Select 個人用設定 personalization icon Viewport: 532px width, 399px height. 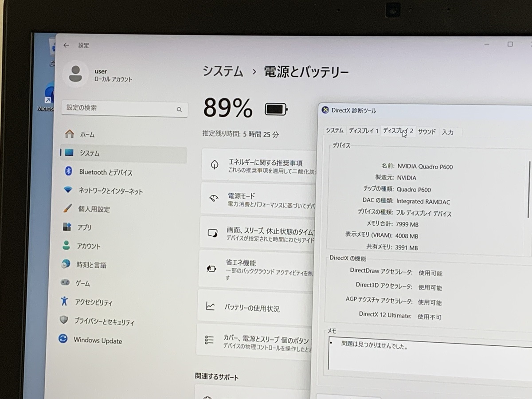click(67, 208)
